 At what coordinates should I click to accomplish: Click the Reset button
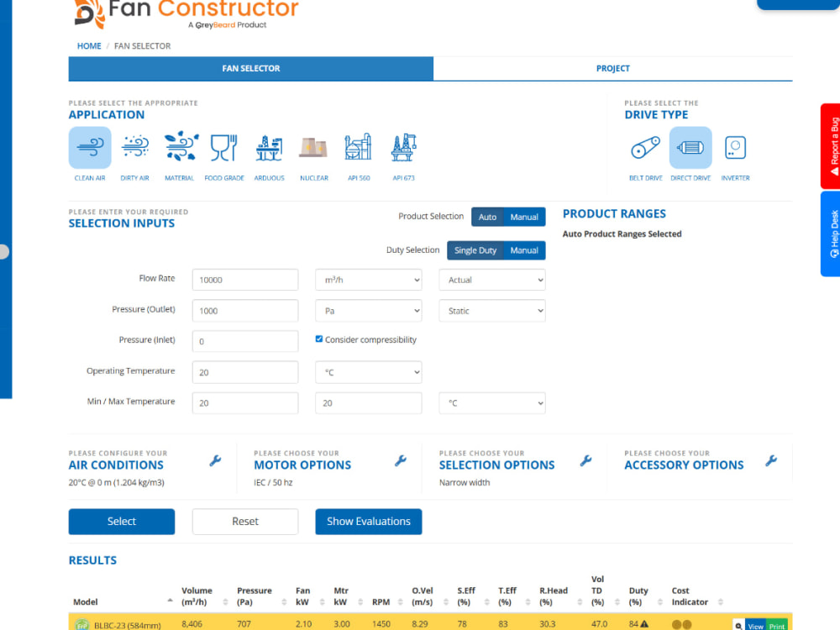(245, 522)
